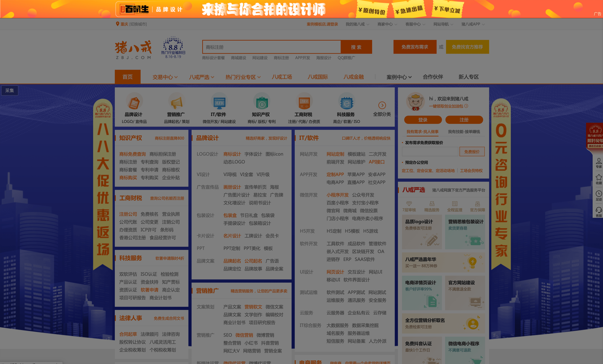603x364 pixels.
Task: Click the 小程序开发 link
Action: (337, 195)
